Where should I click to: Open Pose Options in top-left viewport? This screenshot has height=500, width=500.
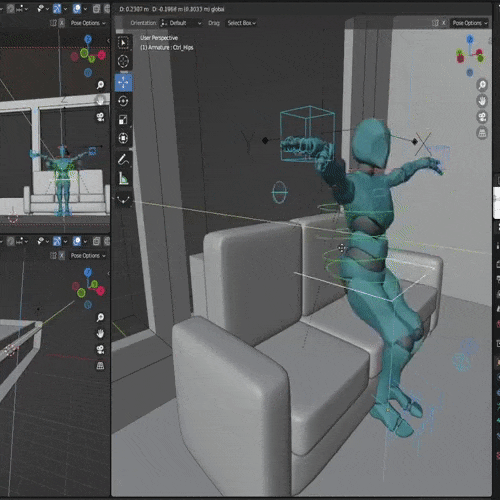tap(88, 23)
